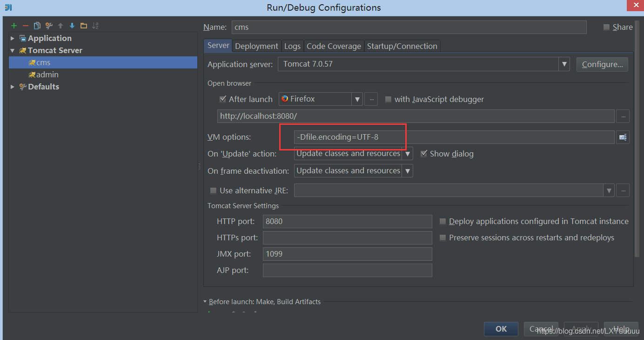The image size is (644, 340).
Task: Create new folder for configurations
Action: pos(84,26)
